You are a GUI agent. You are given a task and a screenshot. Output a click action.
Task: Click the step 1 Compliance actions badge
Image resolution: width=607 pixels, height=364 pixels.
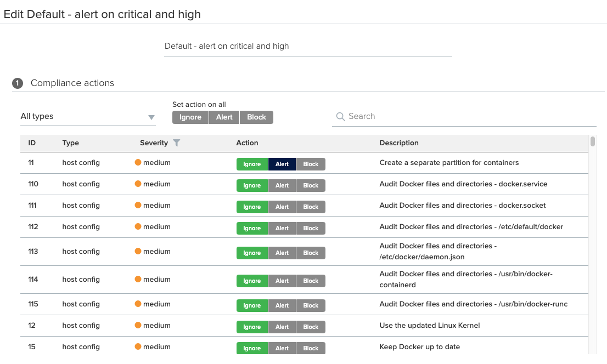18,83
